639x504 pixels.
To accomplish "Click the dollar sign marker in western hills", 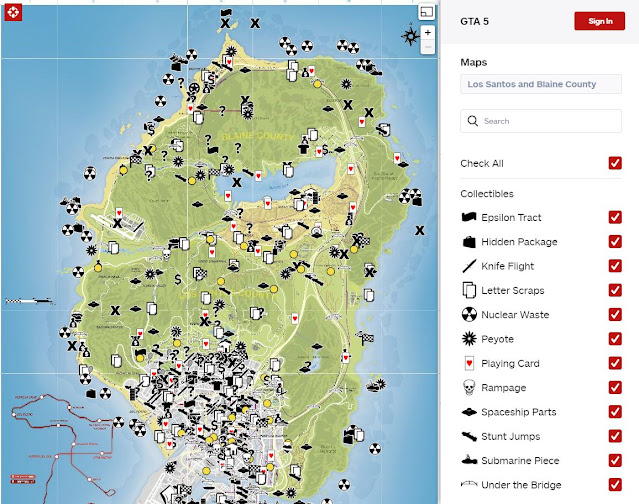I will pos(178,280).
